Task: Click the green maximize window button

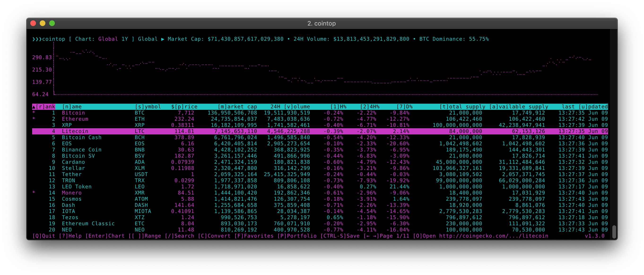Action: (52, 23)
